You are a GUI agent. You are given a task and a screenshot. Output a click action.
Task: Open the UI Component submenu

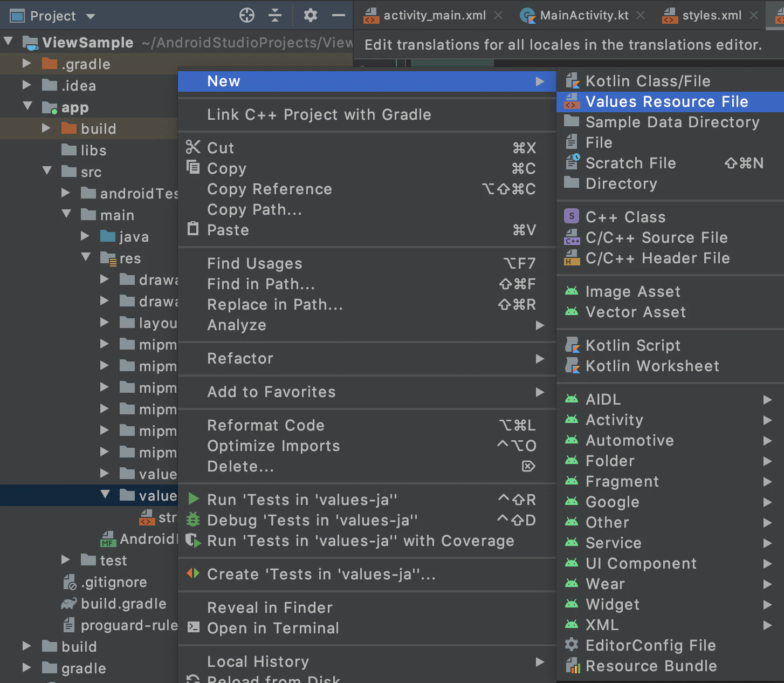[x=670, y=563]
